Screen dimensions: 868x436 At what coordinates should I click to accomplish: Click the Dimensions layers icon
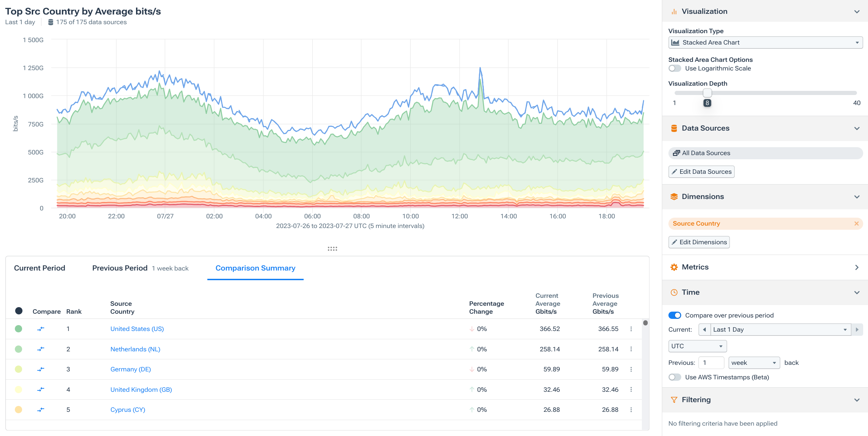click(674, 196)
